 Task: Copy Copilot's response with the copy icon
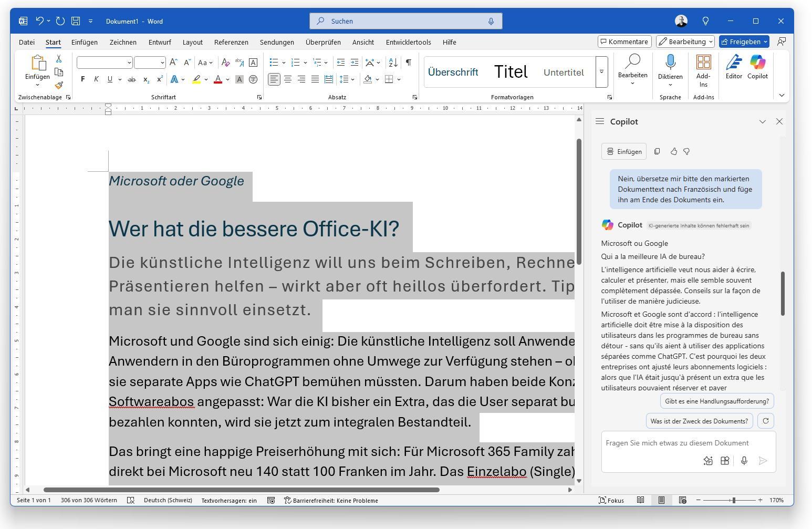(657, 151)
